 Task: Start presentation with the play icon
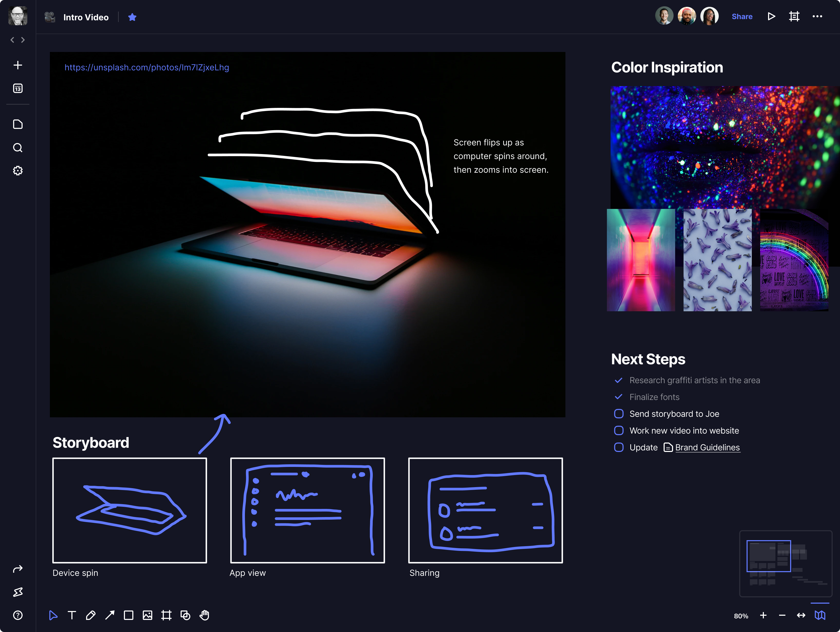pyautogui.click(x=771, y=17)
